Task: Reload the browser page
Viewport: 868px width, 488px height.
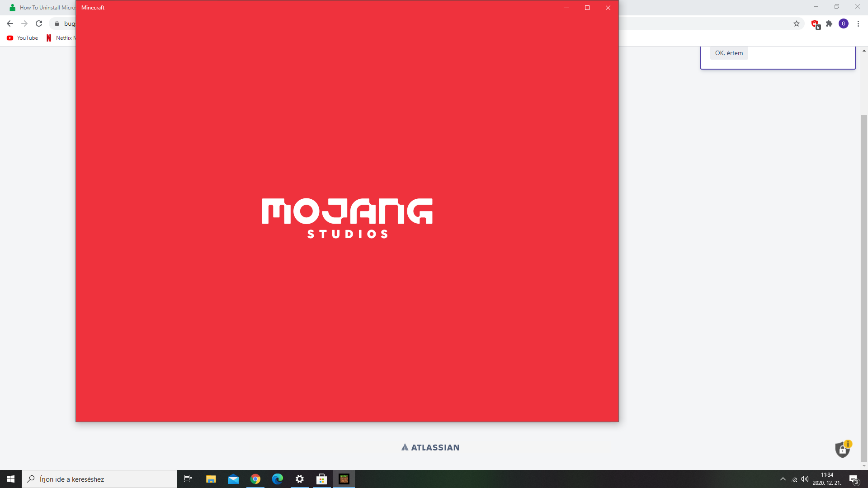Action: (39, 23)
